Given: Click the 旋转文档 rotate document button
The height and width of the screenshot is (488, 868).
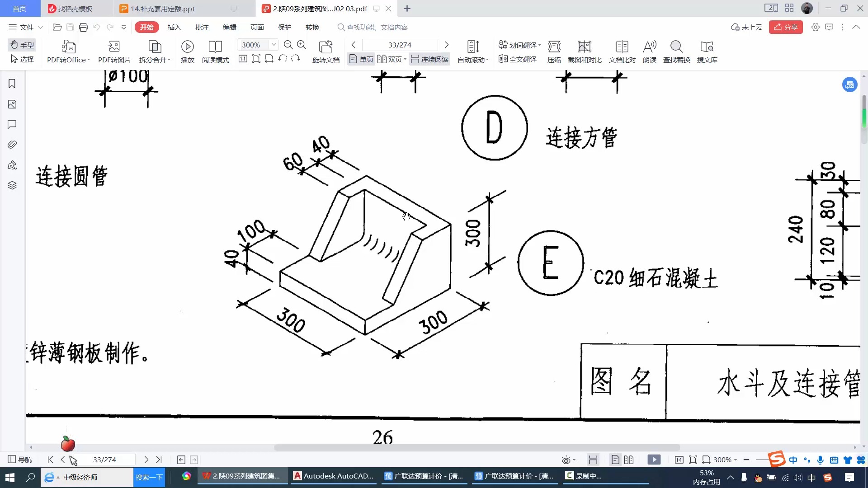Looking at the screenshot, I should pyautogui.click(x=325, y=52).
